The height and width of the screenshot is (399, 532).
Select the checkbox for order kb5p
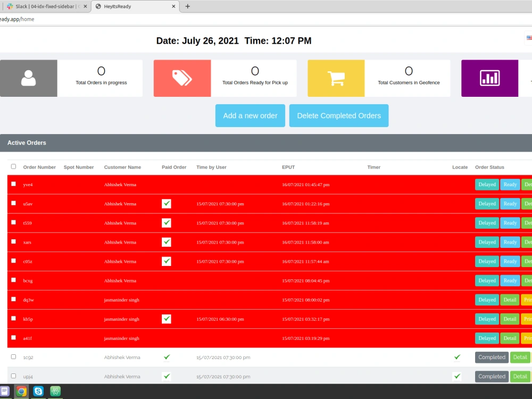coord(14,318)
